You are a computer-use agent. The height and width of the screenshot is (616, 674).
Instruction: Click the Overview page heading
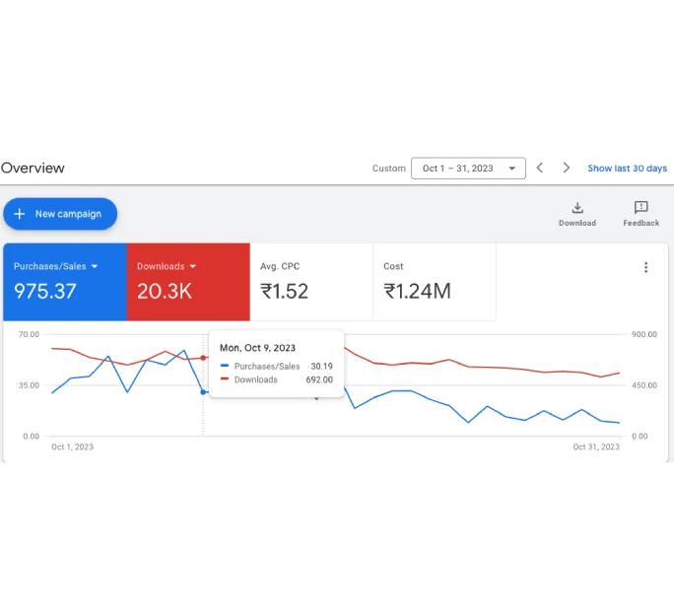click(x=33, y=168)
